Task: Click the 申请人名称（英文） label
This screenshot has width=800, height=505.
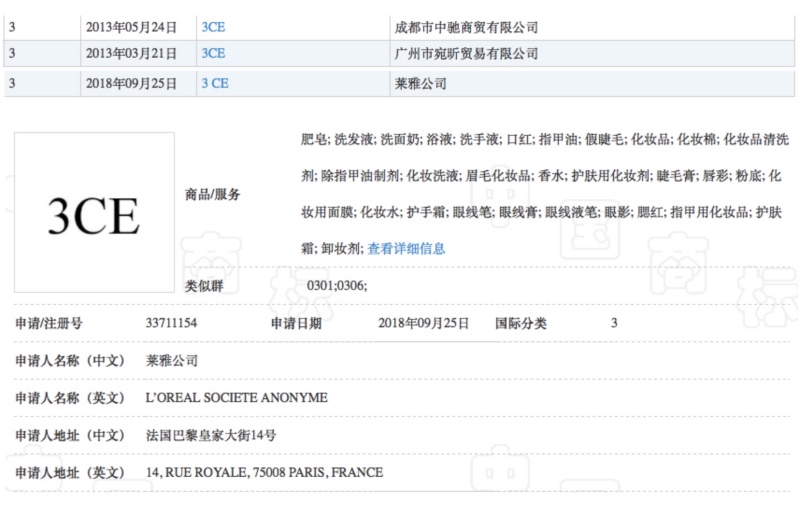Action: 70,398
